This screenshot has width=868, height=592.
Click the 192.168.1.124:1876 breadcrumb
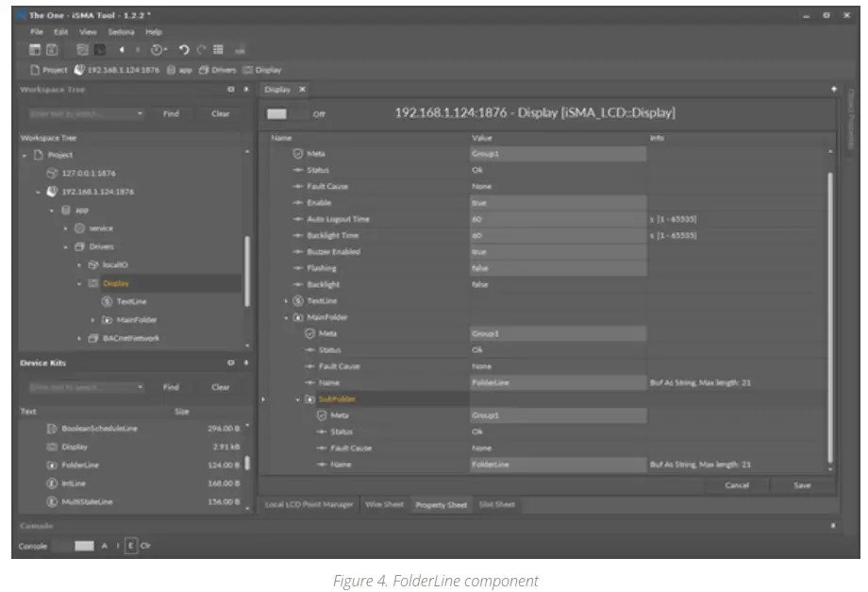[x=117, y=70]
